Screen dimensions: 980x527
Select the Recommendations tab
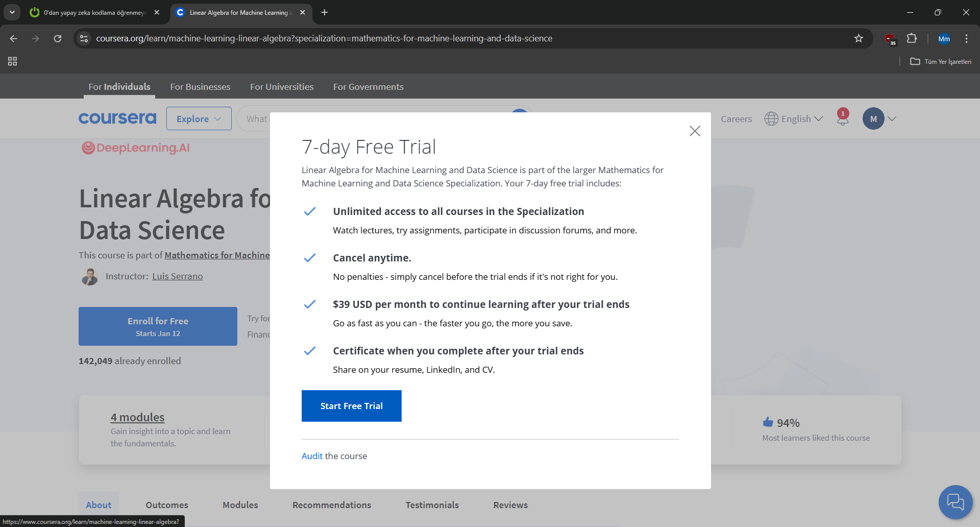pyautogui.click(x=332, y=505)
